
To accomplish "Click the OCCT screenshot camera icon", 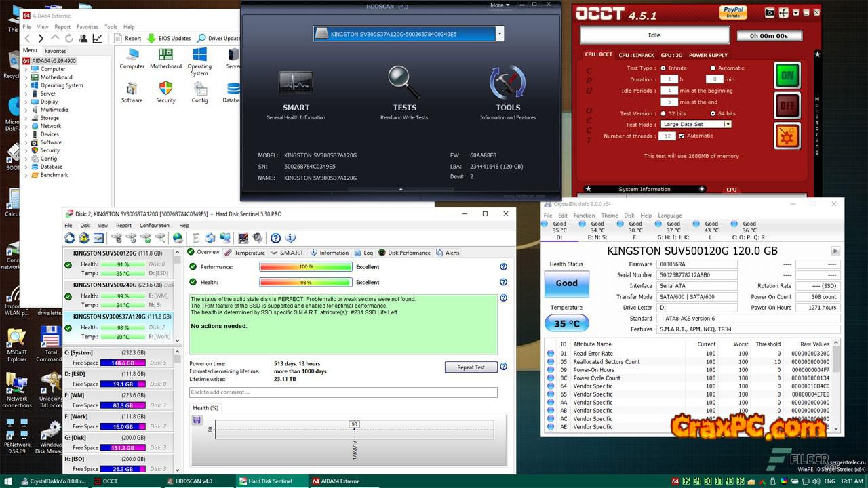I will point(770,13).
